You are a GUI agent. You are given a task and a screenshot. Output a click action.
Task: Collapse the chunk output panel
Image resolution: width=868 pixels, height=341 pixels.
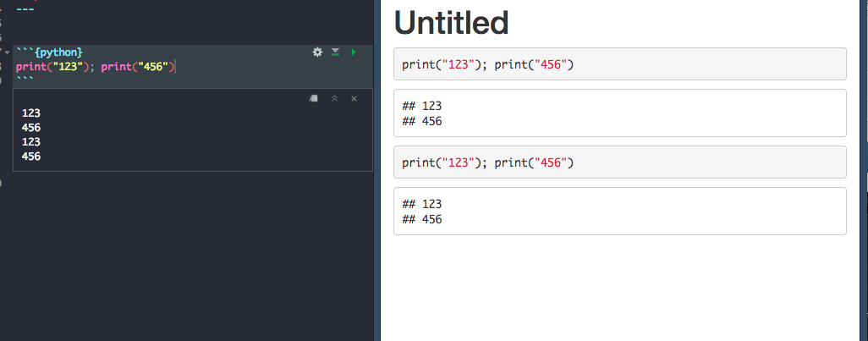coord(334,98)
